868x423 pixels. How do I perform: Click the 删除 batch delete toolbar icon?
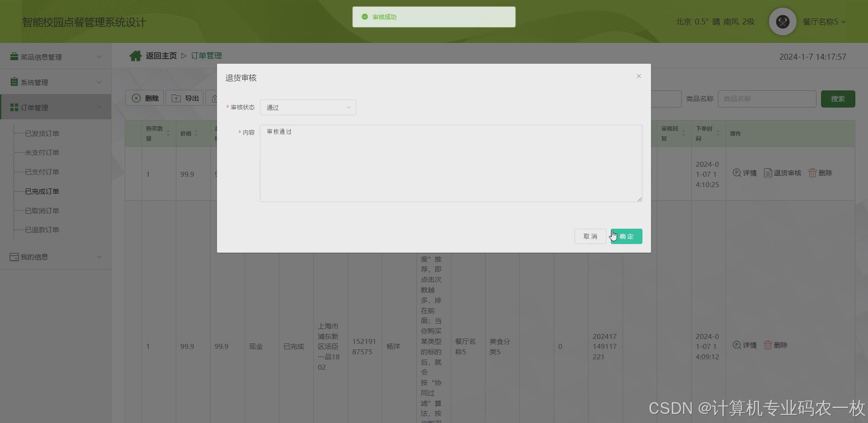tap(137, 98)
